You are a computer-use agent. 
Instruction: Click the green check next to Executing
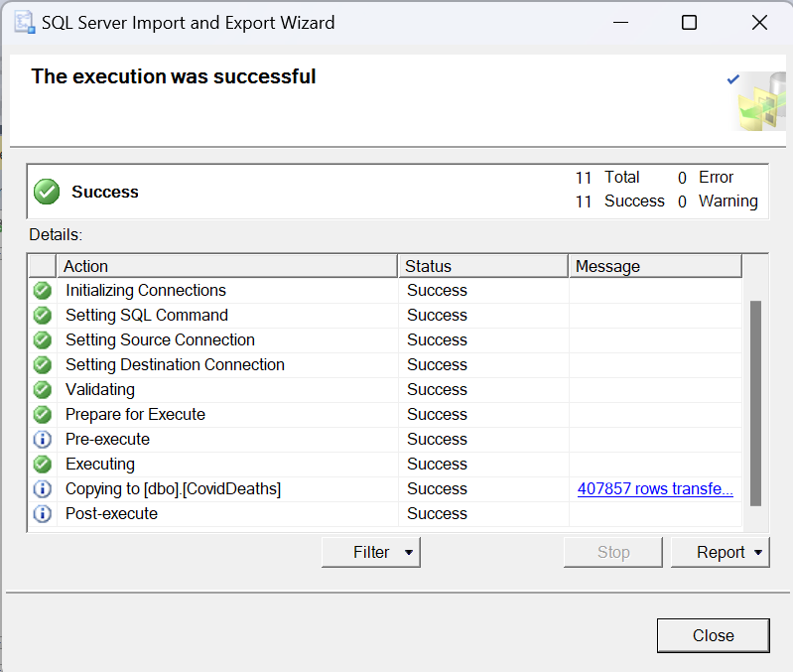[x=43, y=465]
